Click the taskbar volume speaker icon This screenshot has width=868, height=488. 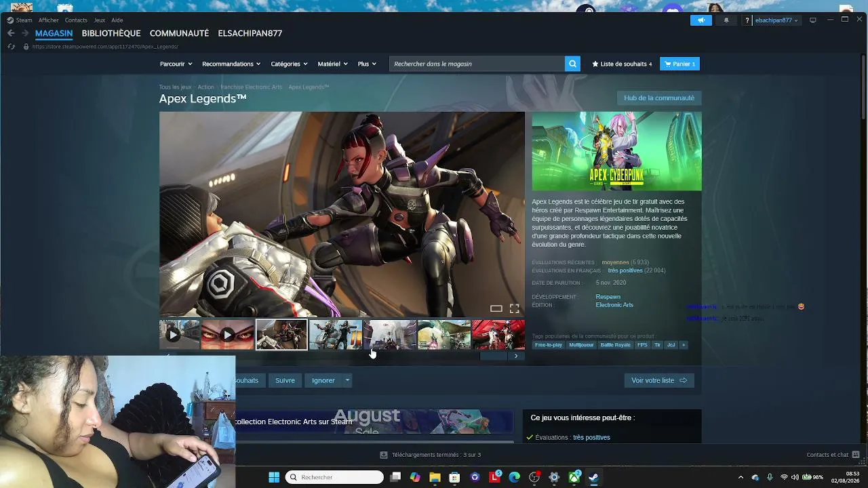795,477
